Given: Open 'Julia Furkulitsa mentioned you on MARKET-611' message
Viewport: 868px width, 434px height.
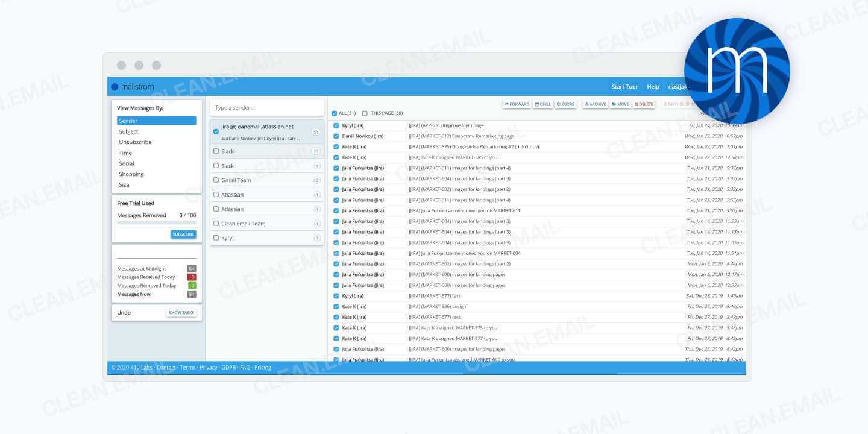Looking at the screenshot, I should (464, 210).
